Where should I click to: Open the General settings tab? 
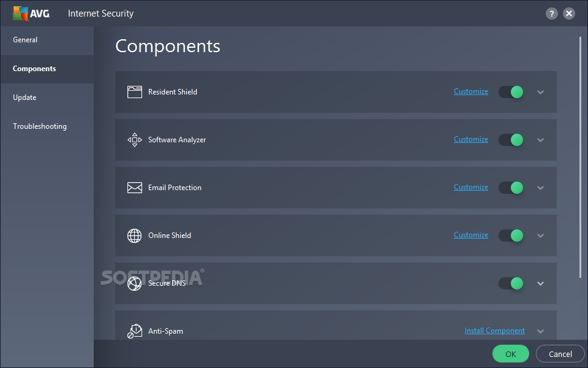[x=47, y=40]
